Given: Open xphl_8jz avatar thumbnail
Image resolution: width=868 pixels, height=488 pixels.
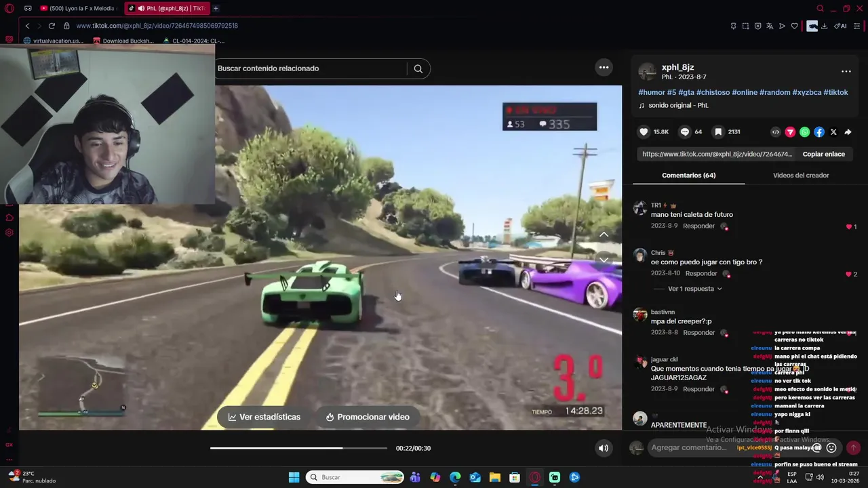Looking at the screenshot, I should (x=648, y=72).
